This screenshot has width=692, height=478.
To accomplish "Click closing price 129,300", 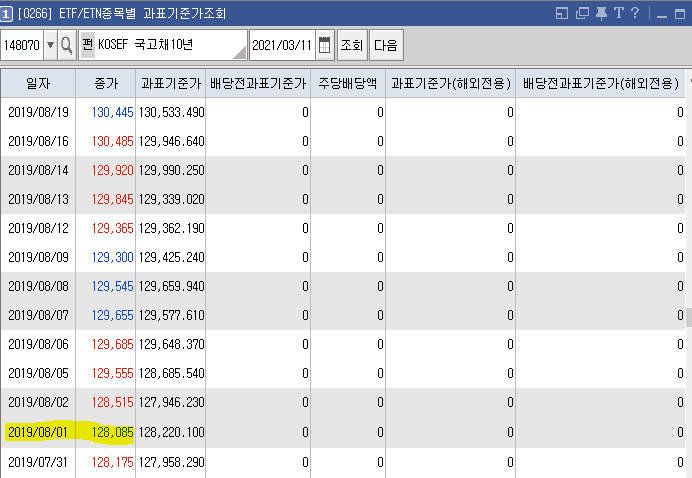I will click(x=112, y=257).
